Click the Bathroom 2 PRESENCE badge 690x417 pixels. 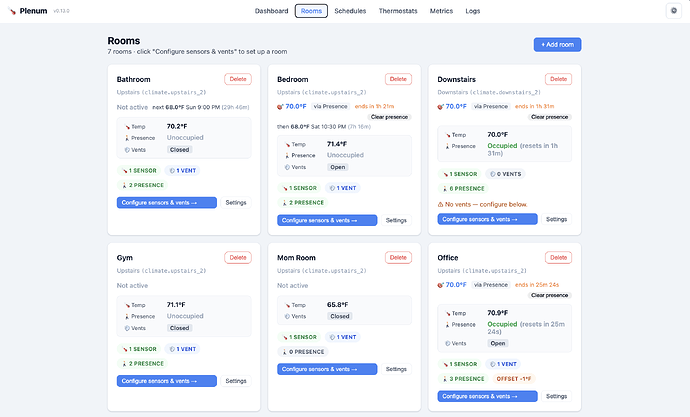(x=142, y=185)
